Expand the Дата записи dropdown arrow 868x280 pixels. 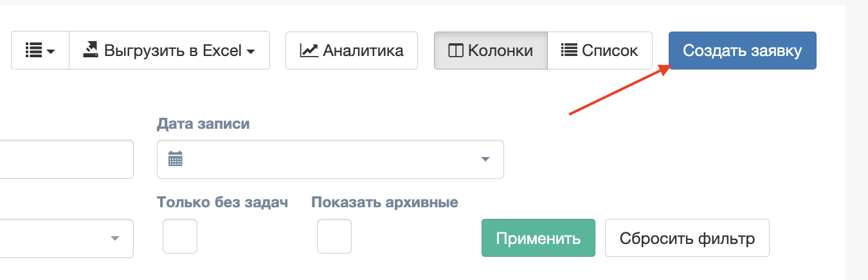click(x=485, y=159)
